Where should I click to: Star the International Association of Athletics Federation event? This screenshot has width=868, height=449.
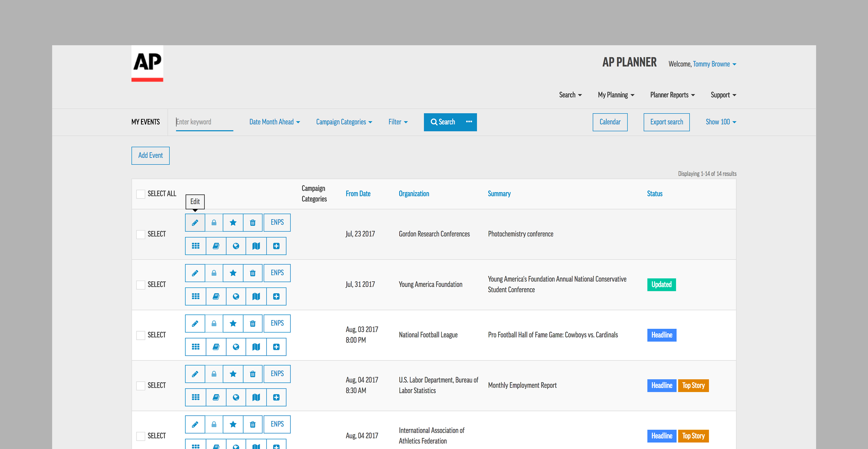pos(233,424)
